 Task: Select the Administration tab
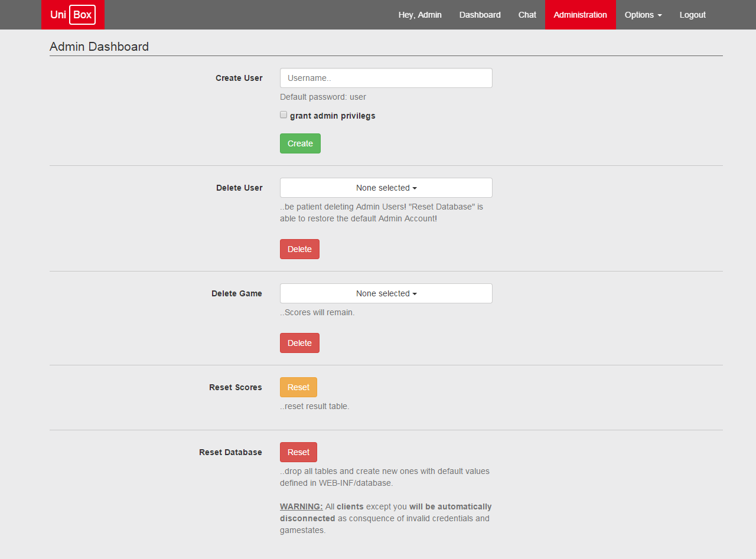tap(581, 15)
